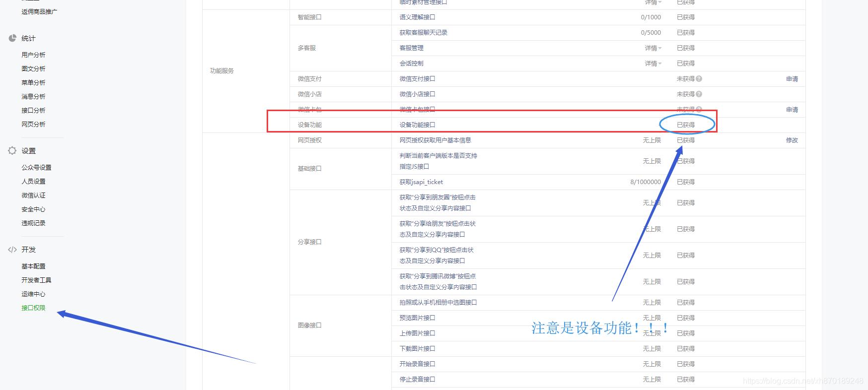
Task: Click 网页授权获取用户基本信息 cell
Action: click(435, 140)
